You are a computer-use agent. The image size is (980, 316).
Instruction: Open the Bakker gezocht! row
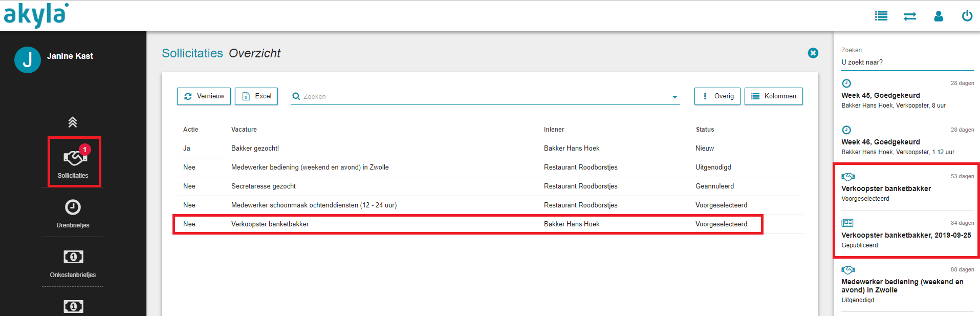tap(490, 149)
